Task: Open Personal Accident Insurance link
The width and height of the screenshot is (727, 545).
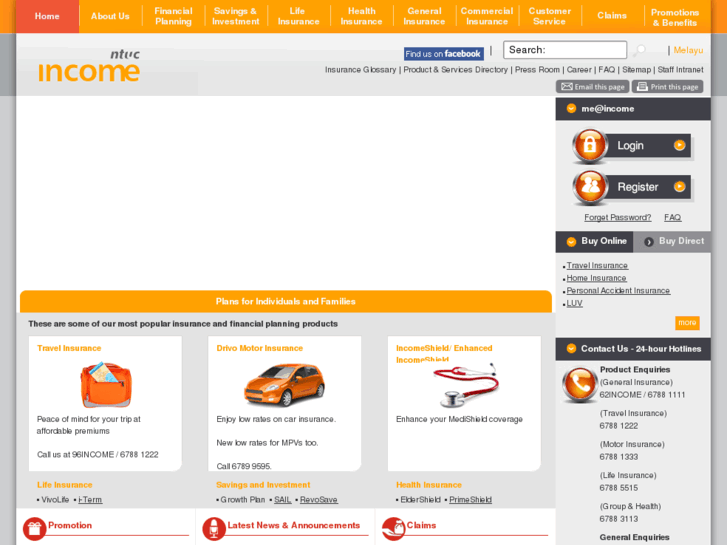Action: (618, 290)
